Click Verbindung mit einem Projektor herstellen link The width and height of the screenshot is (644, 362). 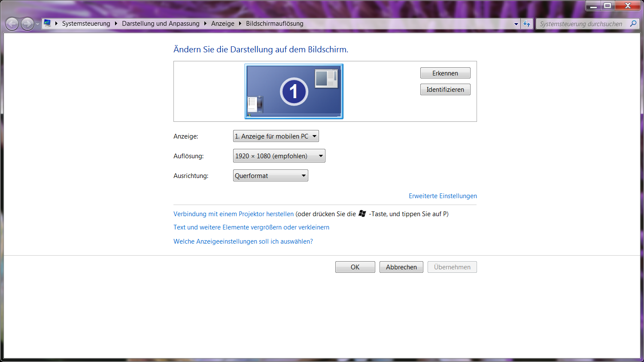click(x=234, y=214)
